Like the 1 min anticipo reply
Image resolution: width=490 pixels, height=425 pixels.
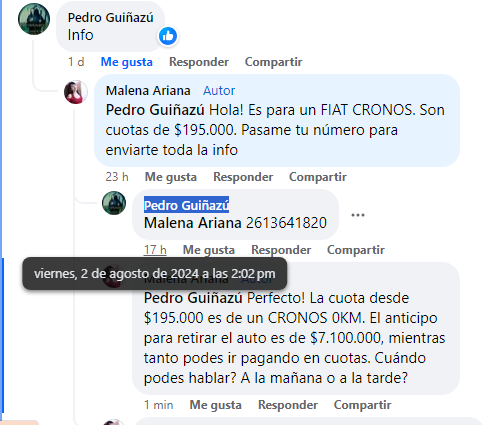click(215, 405)
